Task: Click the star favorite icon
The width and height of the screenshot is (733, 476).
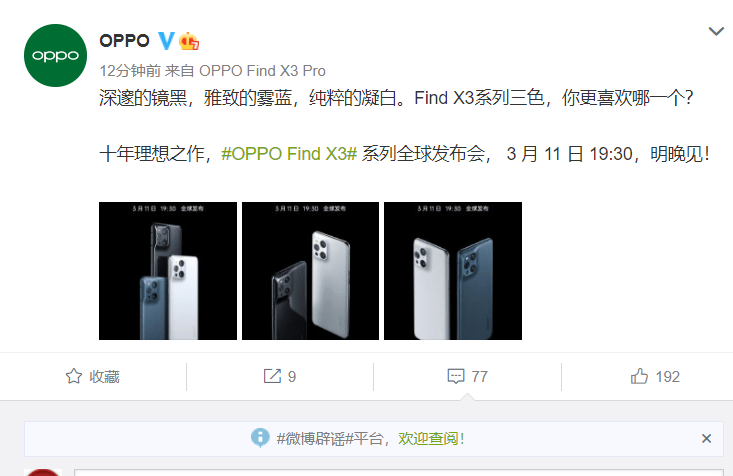Action: (x=73, y=376)
